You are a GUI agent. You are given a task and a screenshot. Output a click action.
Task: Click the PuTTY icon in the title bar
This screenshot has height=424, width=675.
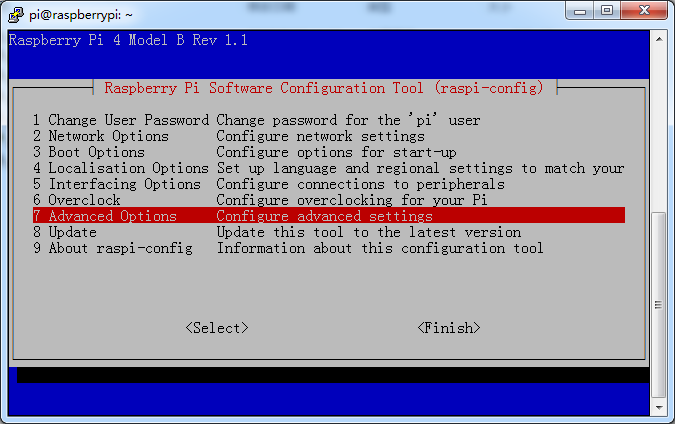[15, 15]
